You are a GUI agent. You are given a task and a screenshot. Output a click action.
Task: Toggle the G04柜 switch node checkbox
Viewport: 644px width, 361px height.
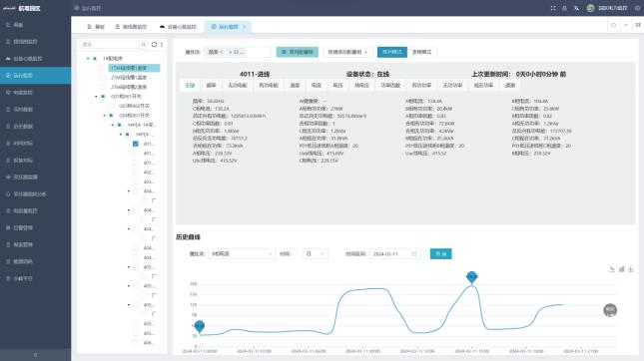[111, 116]
